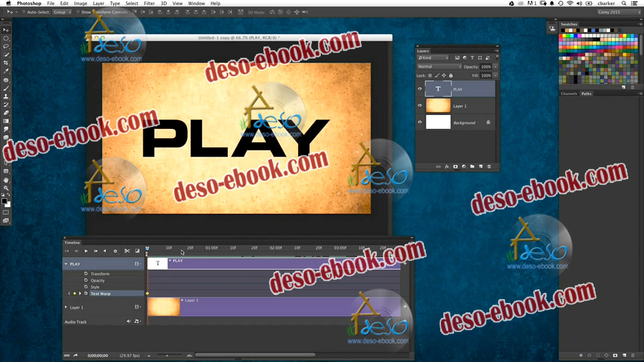The image size is (644, 362).
Task: Click the foreground color swatch
Action: [4, 201]
